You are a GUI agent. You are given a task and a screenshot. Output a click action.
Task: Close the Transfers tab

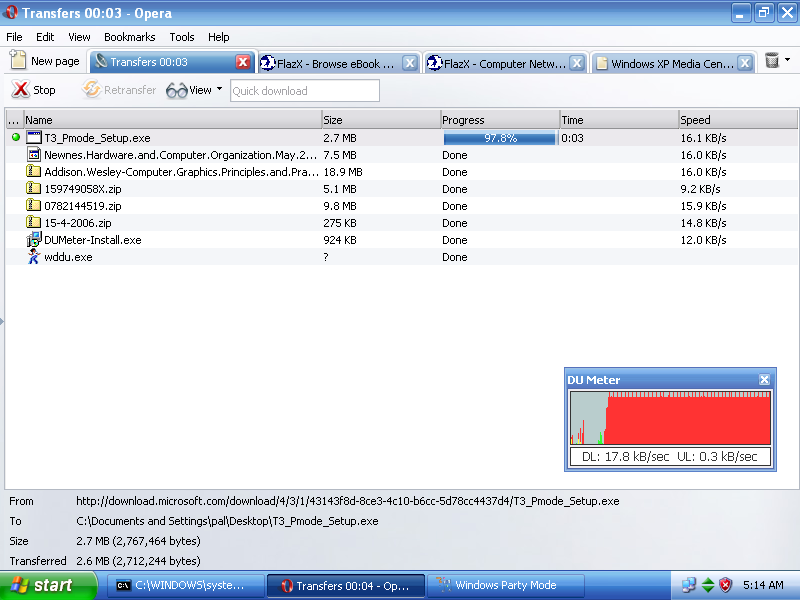tap(243, 62)
